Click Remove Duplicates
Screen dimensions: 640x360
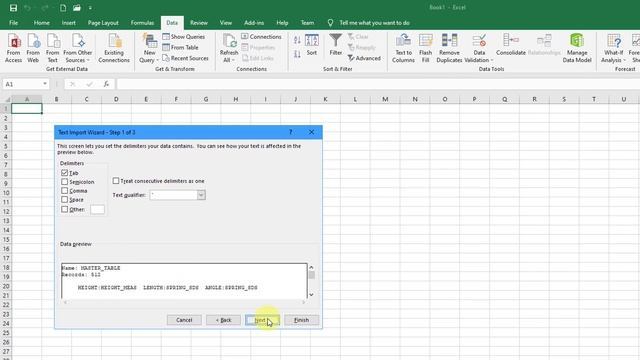pyautogui.click(x=449, y=48)
